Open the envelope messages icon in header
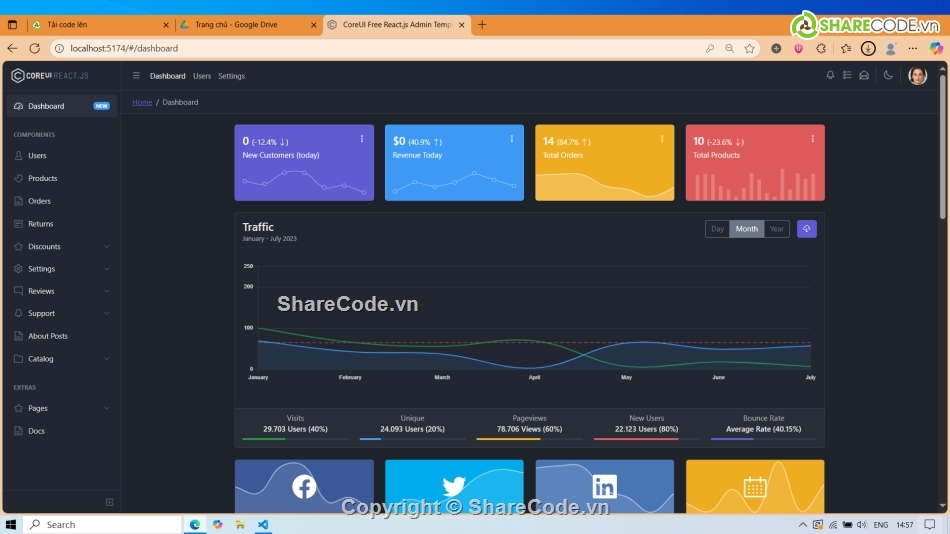The height and width of the screenshot is (534, 950). tap(864, 76)
